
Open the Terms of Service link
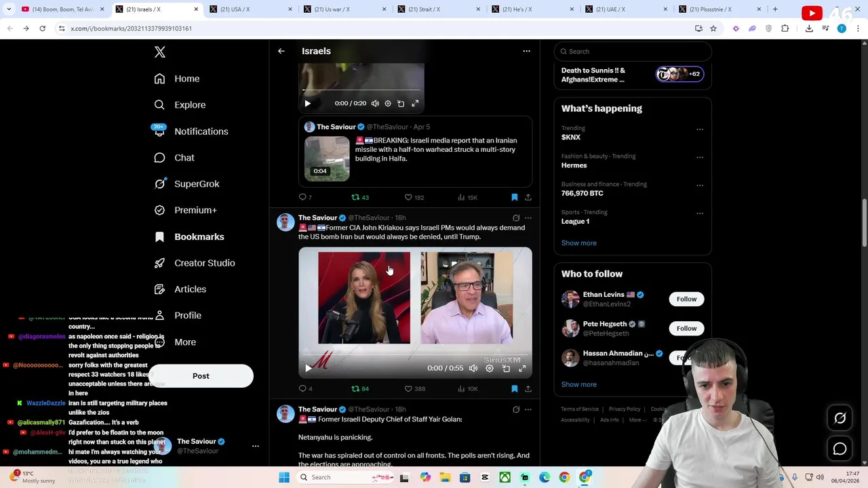click(x=580, y=409)
